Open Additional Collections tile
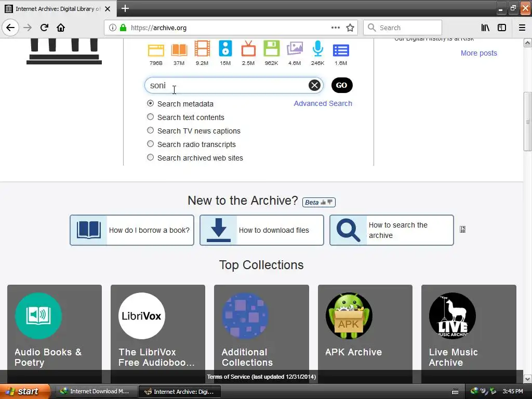 point(262,334)
